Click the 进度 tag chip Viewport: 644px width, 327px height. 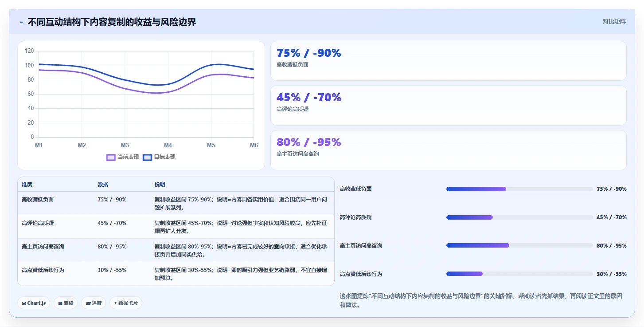click(94, 303)
